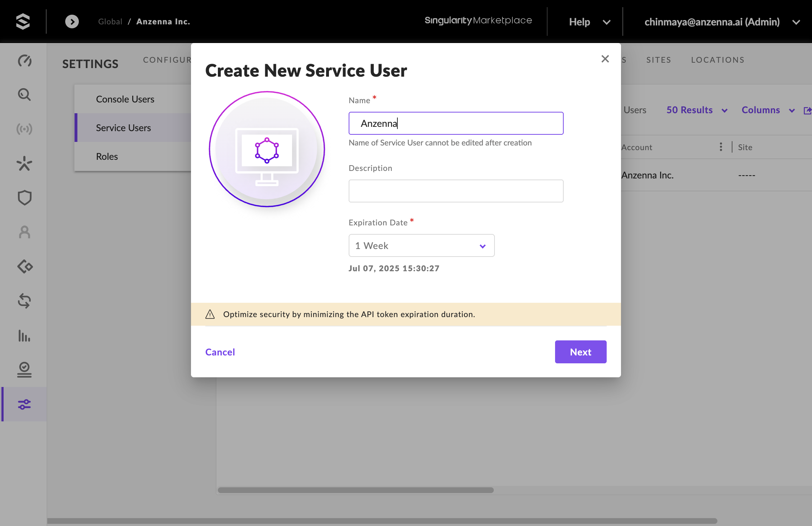Click the Cancel link
812x526 pixels.
tap(220, 352)
